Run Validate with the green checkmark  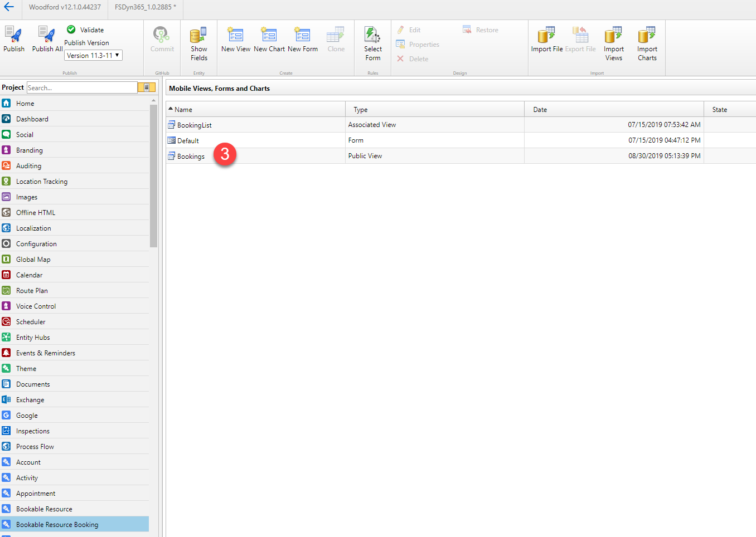(85, 30)
